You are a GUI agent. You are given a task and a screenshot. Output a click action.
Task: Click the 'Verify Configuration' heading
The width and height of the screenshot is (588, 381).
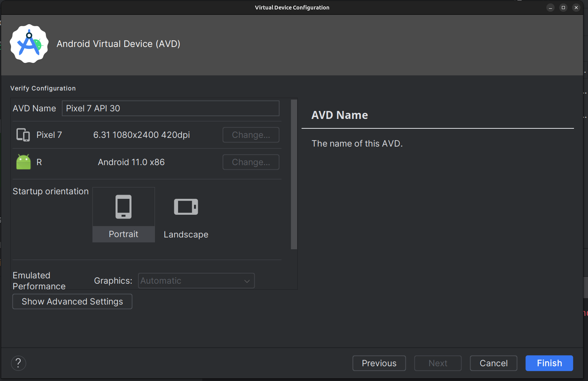[x=43, y=88]
